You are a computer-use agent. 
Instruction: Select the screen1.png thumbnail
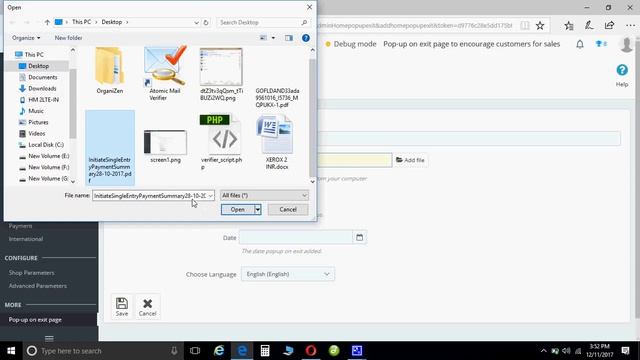coord(165,146)
